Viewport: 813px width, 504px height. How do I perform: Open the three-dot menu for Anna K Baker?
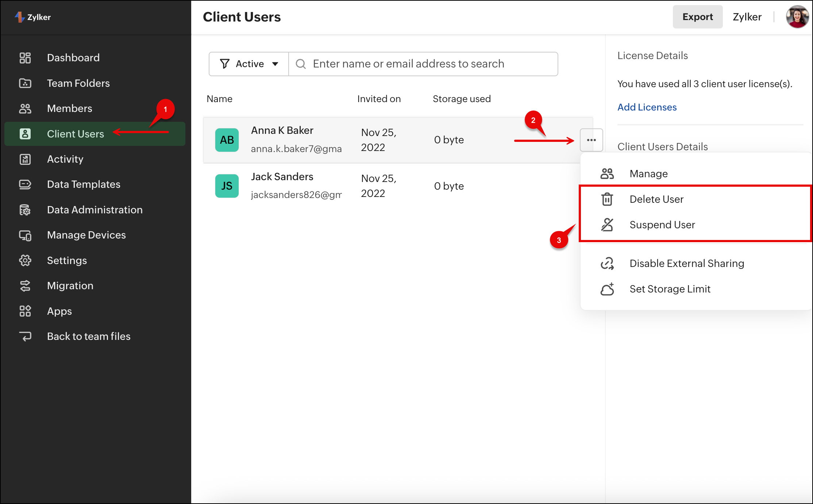pyautogui.click(x=591, y=140)
